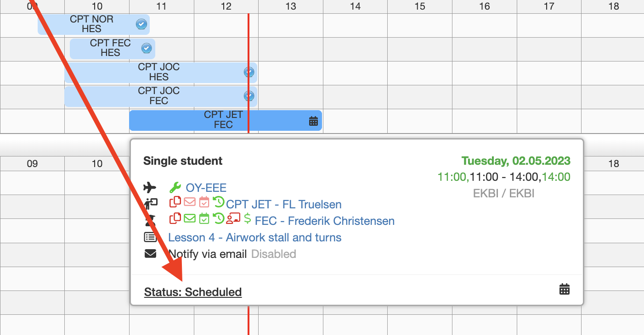This screenshot has width=644, height=335.
Task: Toggle the checkmark badge on CPT JOC FEC
Action: (x=249, y=96)
